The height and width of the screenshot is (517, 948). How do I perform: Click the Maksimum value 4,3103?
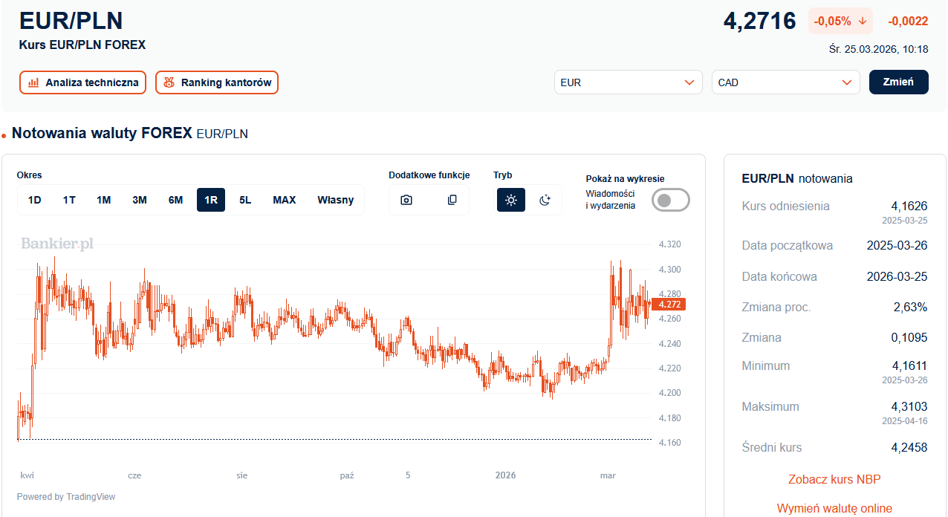(x=909, y=407)
